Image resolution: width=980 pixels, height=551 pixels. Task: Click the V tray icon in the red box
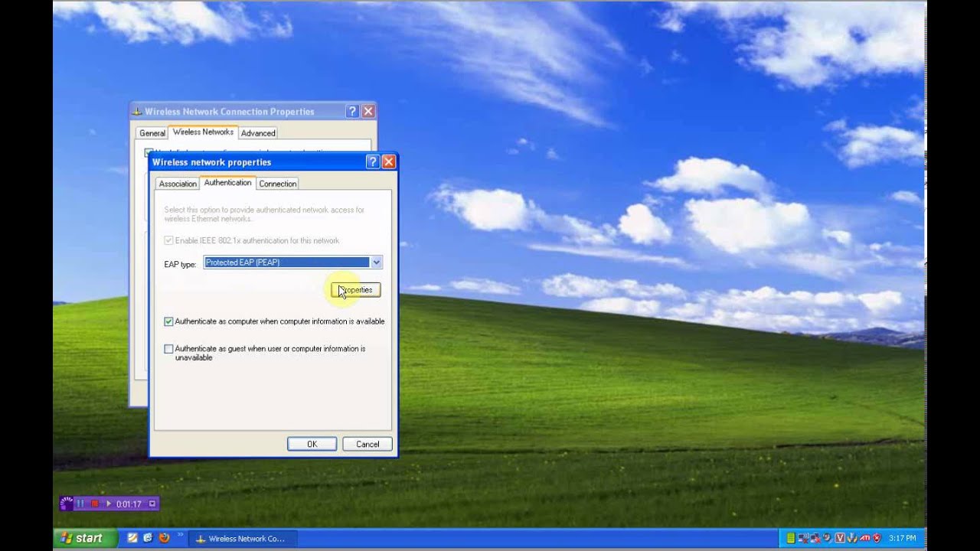pyautogui.click(x=840, y=538)
